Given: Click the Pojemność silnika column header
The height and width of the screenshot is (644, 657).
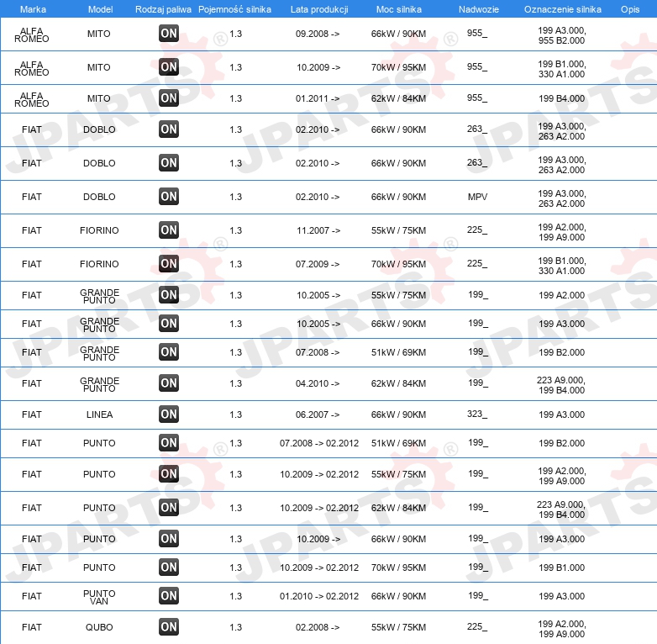Looking at the screenshot, I should pos(234,9).
